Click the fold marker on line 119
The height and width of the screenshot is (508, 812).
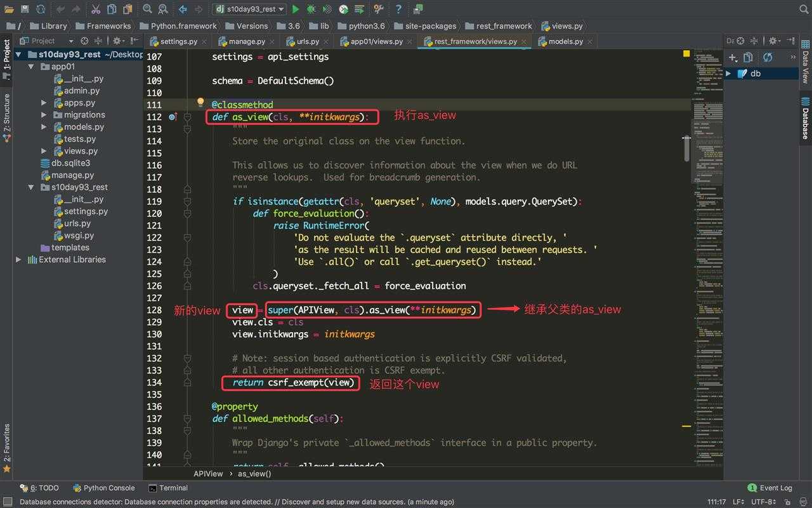tap(187, 201)
